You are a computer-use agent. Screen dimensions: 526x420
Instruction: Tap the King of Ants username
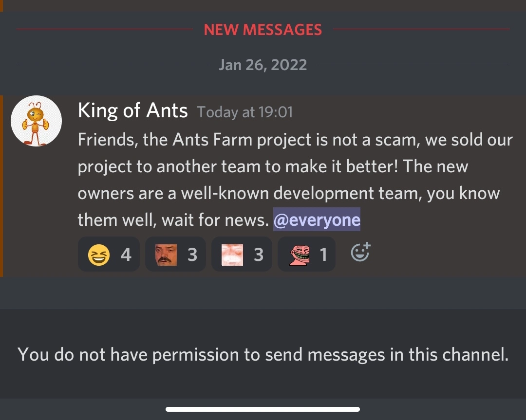(133, 110)
